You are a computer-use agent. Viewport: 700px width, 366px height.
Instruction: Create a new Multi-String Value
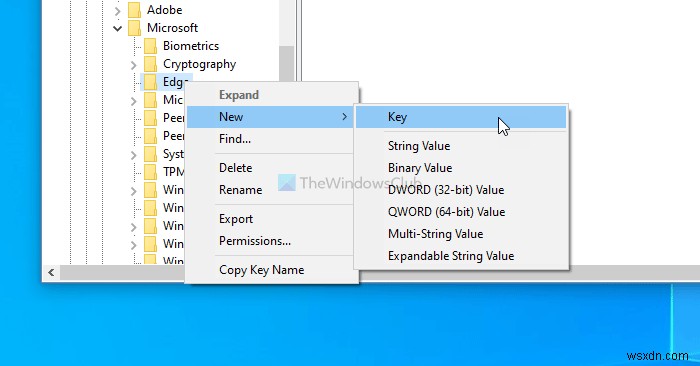(461, 234)
